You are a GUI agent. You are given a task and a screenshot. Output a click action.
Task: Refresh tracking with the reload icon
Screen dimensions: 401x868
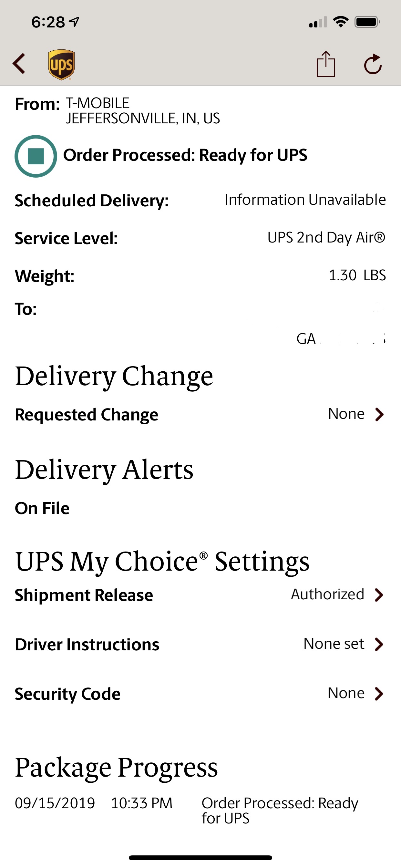click(x=373, y=64)
